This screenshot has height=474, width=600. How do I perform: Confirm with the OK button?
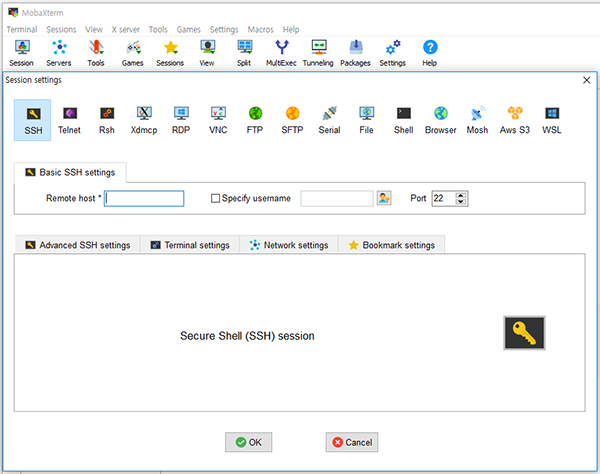coord(249,442)
